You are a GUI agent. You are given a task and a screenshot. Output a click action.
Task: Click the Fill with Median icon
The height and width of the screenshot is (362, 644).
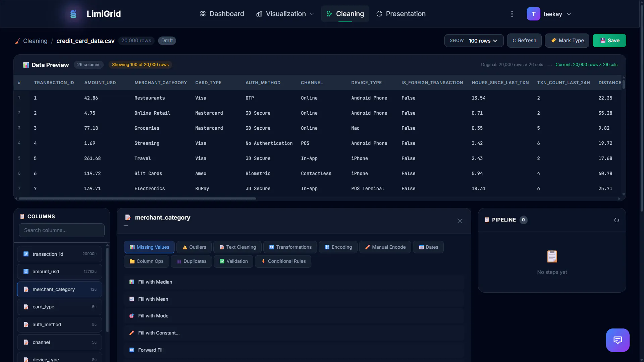coord(131,282)
